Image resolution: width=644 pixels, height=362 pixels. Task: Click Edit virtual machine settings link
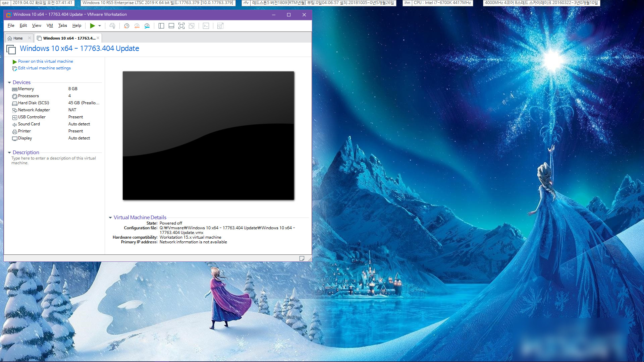(44, 68)
